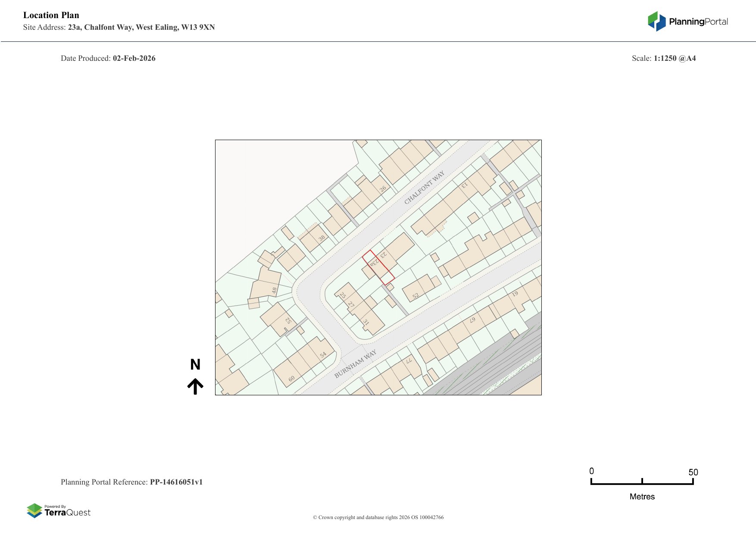
Task: Click the Planning Portal Reference PP-14616051v1 text
Action: (x=131, y=482)
